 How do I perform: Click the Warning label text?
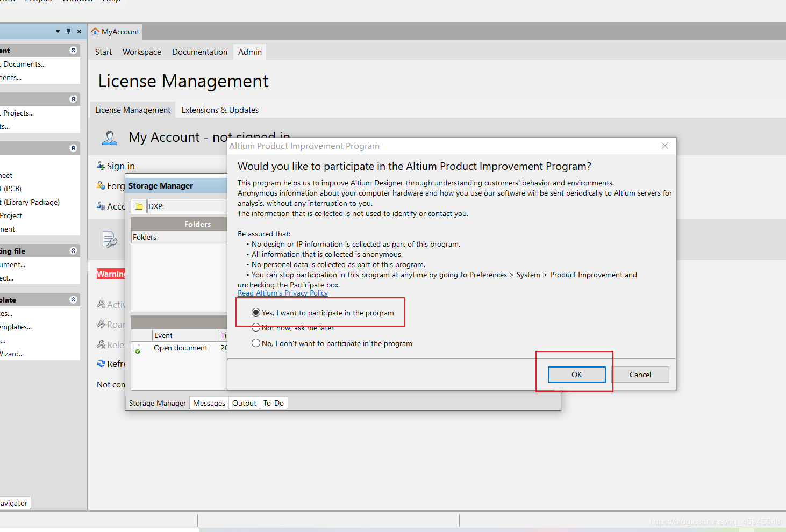pyautogui.click(x=111, y=274)
